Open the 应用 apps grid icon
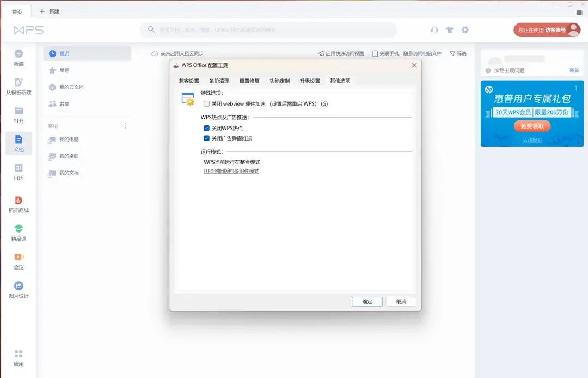Viewport: 588px width, 378px height. [19, 353]
